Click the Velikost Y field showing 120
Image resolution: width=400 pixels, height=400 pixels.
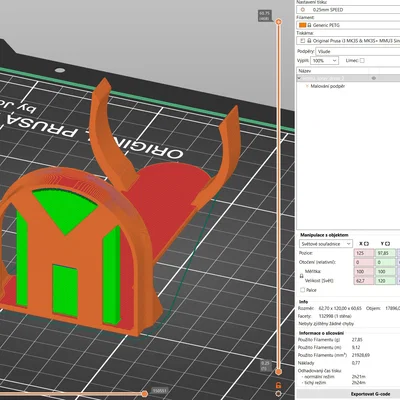[x=386, y=281]
